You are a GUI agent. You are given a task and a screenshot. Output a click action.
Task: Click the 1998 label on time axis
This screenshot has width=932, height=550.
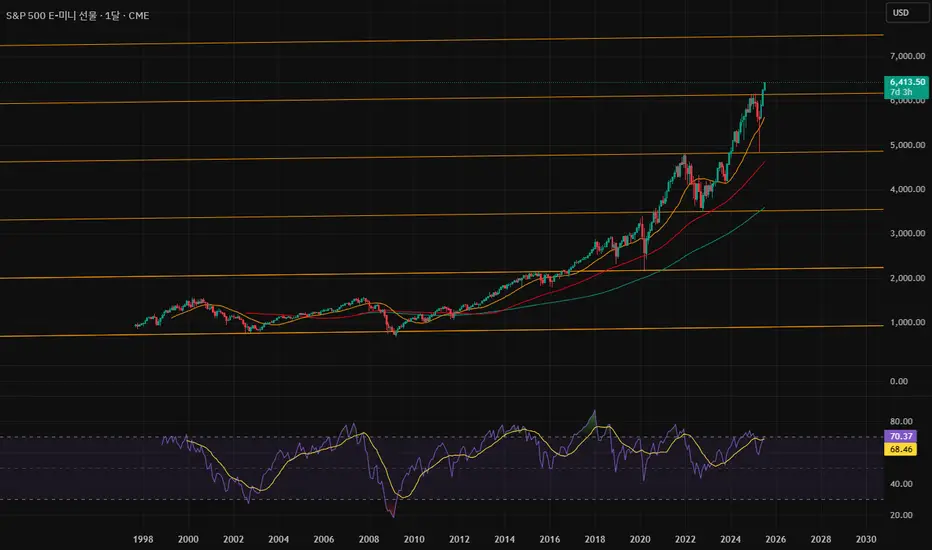(143, 539)
